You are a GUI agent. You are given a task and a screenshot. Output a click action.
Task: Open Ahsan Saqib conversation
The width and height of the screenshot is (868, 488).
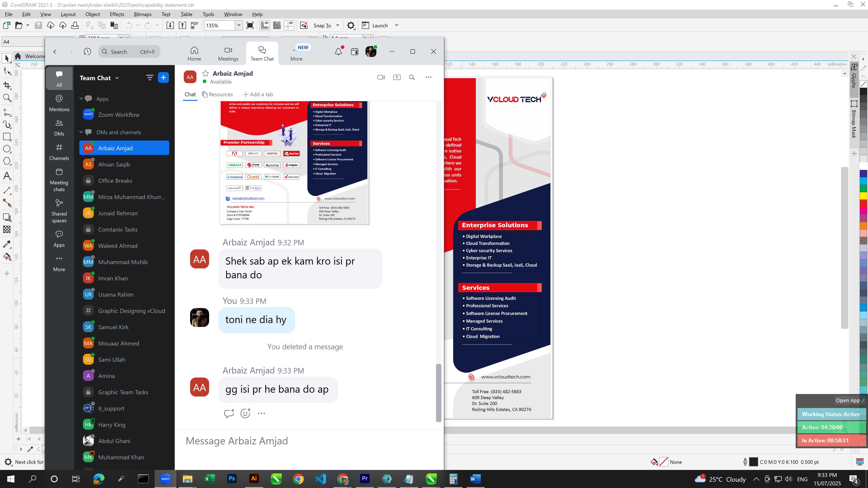tap(124, 164)
